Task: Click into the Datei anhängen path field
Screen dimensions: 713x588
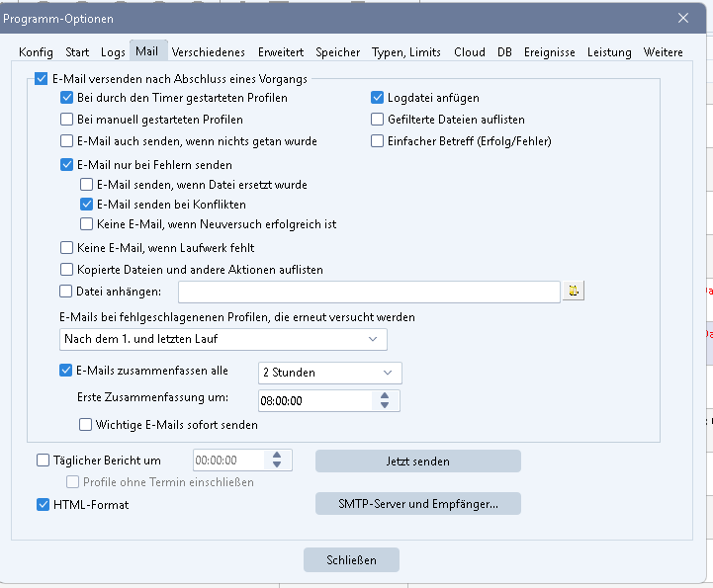Action: coord(369,292)
